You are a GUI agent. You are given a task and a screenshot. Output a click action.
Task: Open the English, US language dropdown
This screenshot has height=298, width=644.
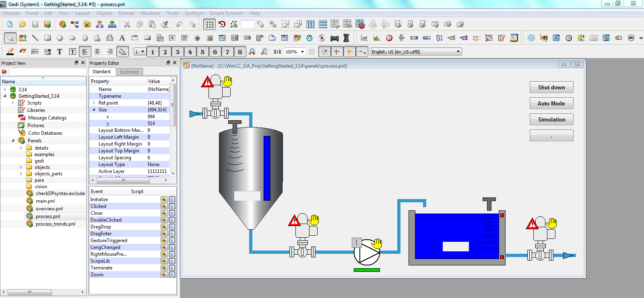tap(458, 52)
